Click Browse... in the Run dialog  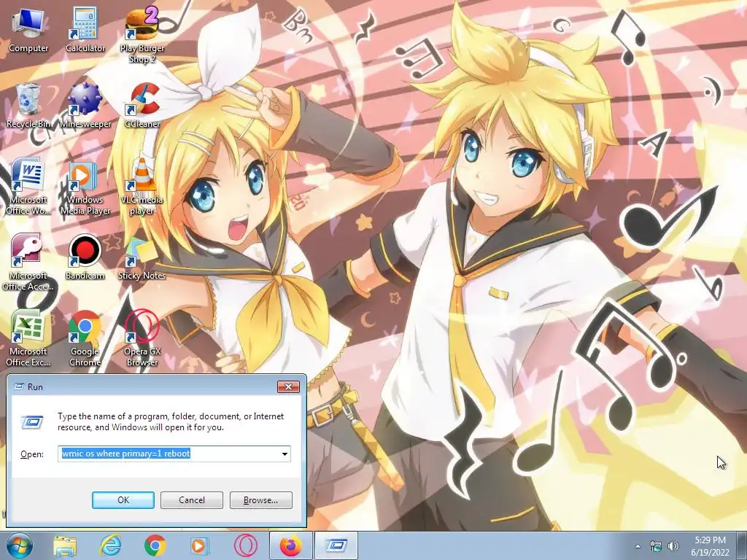click(260, 500)
